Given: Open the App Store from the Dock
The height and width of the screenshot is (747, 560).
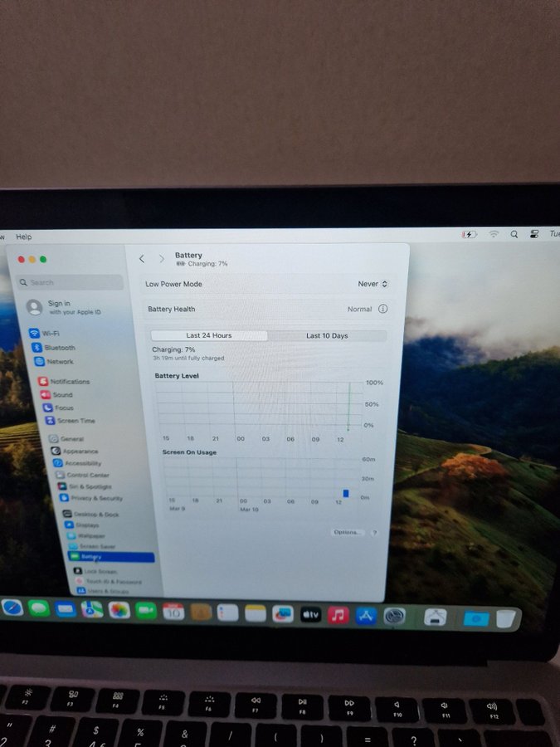Looking at the screenshot, I should point(366,616).
